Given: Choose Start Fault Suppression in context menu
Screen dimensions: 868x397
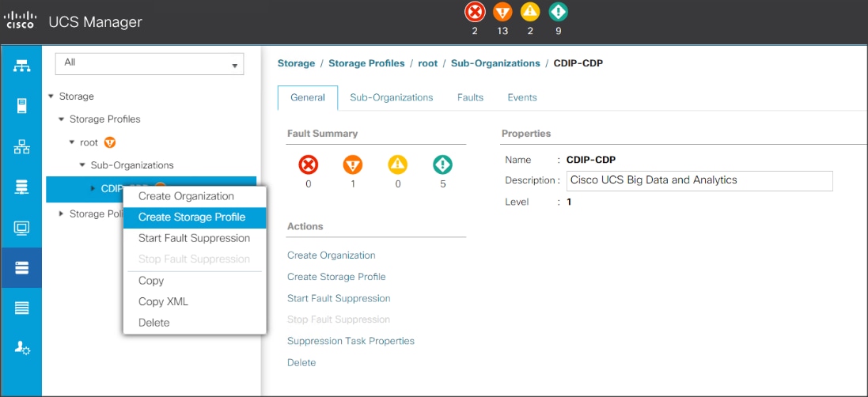Looking at the screenshot, I should click(x=195, y=238).
